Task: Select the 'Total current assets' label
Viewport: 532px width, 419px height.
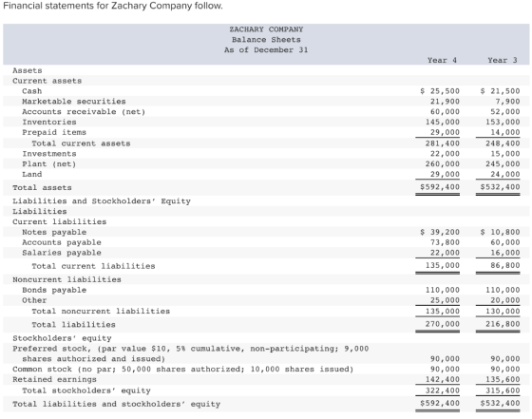Action: coord(81,143)
